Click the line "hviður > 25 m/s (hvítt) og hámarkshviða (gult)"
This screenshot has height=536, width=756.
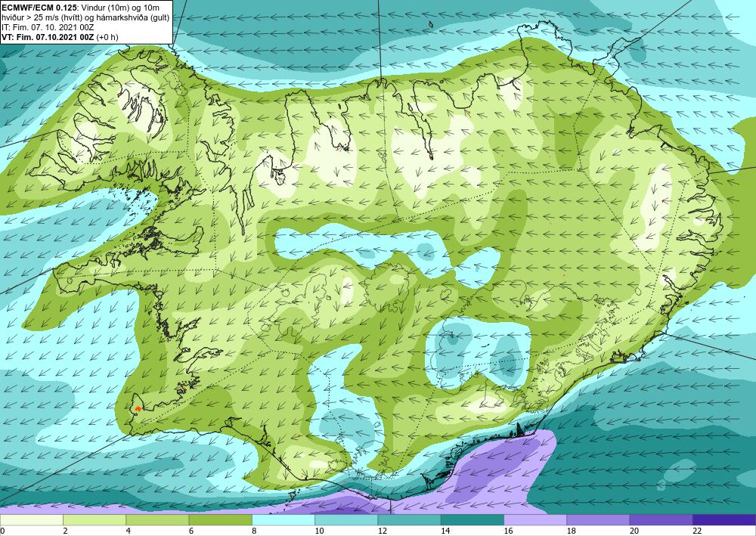coord(86,17)
